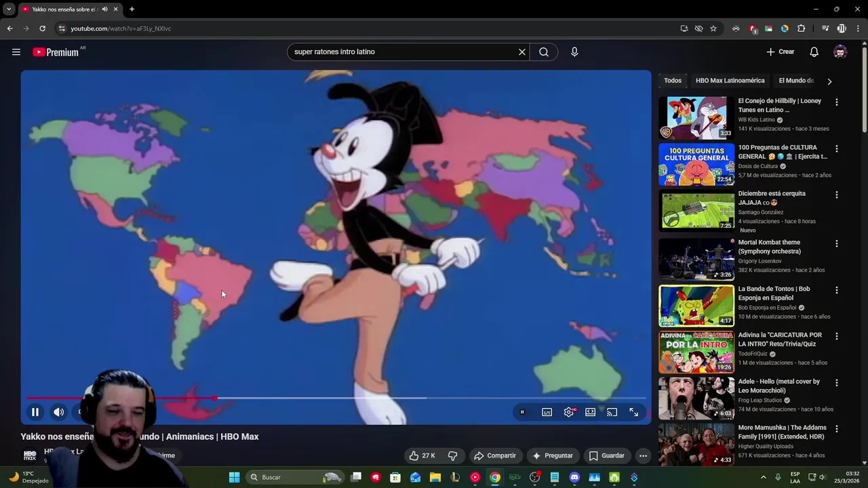Open Microsoft Store from the taskbar
Image resolution: width=868 pixels, height=488 pixels.
click(395, 477)
